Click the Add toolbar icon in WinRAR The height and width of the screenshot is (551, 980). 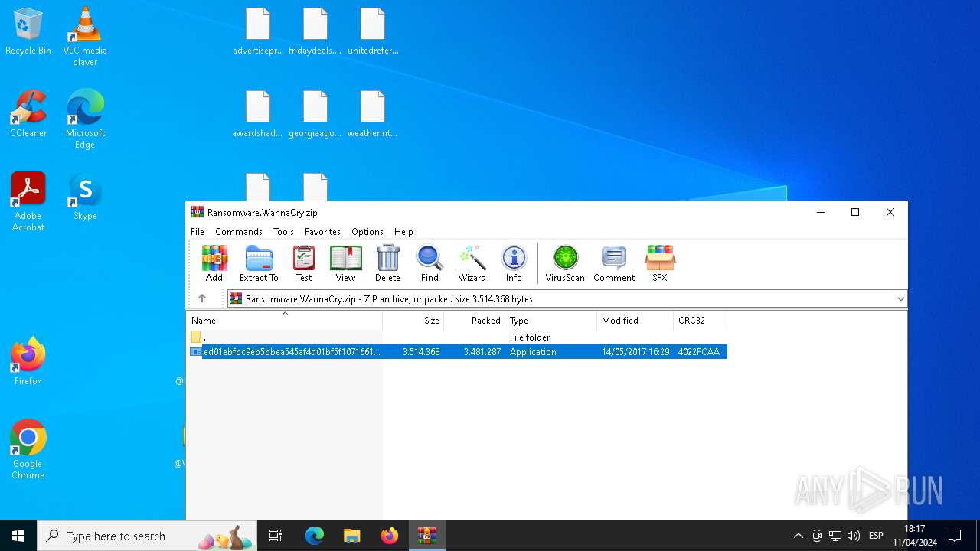click(x=214, y=263)
